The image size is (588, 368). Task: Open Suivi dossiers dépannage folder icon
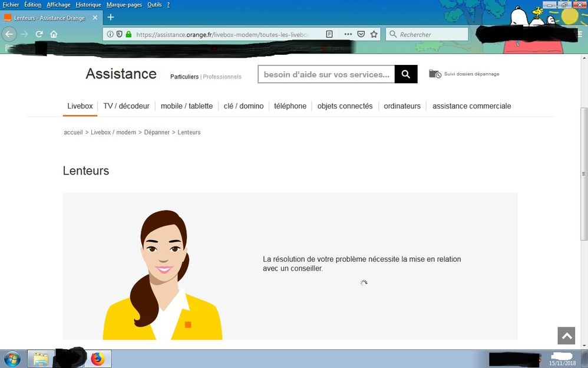click(435, 74)
